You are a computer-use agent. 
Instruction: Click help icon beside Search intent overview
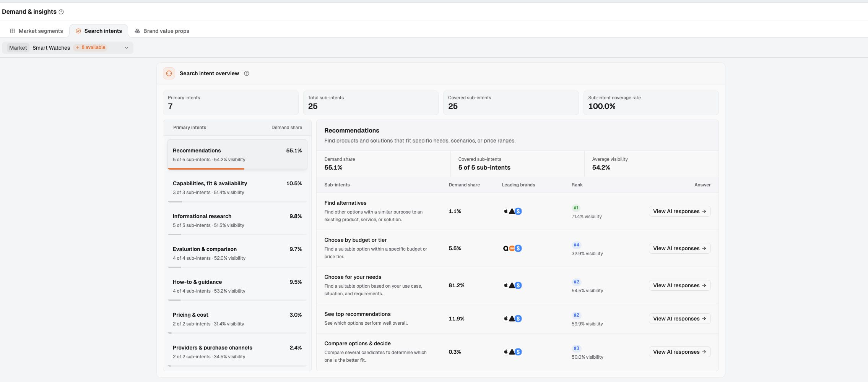click(x=247, y=73)
